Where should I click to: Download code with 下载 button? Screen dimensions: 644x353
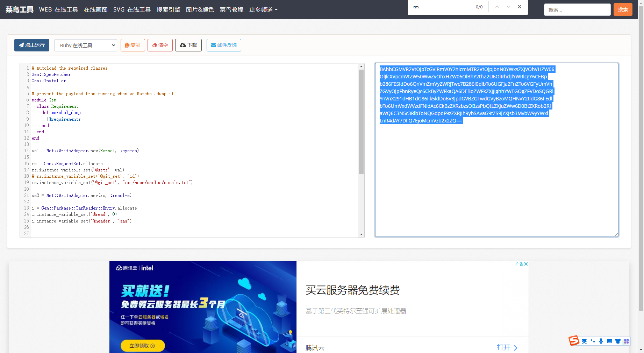click(x=188, y=45)
